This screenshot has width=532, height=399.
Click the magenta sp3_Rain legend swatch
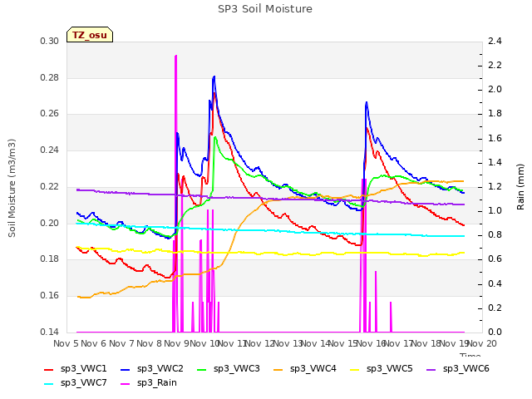(x=126, y=384)
